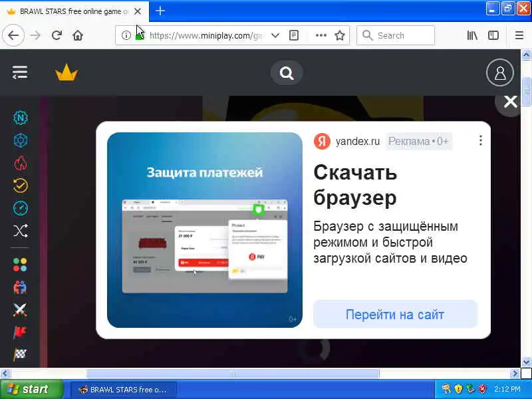
Task: Click the vertical scrollbar down arrow
Action: click(526, 362)
